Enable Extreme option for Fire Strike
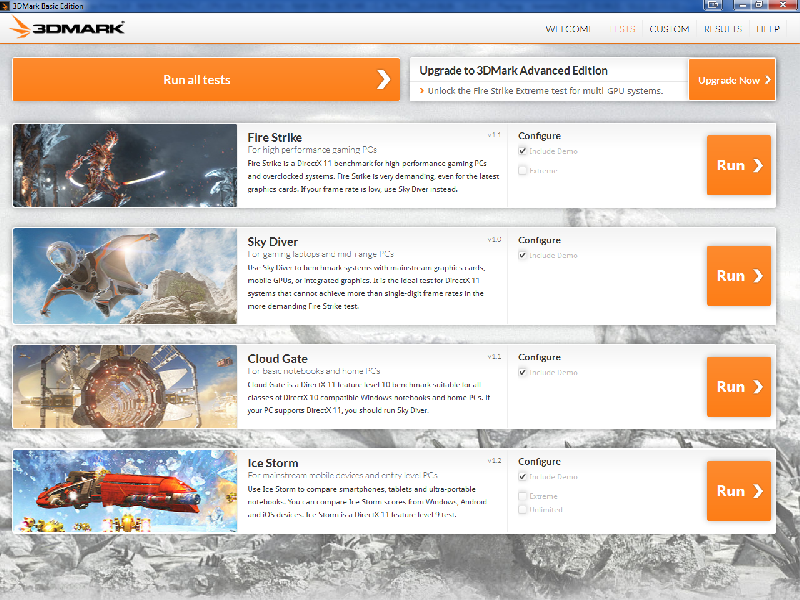This screenshot has height=600, width=800. point(522,170)
